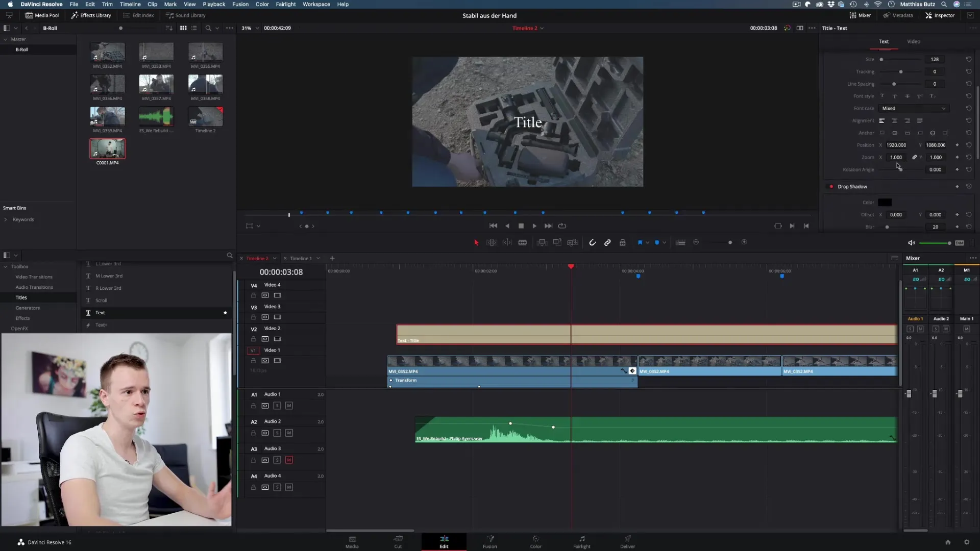Click the Overwrite Clip icon

(557, 242)
